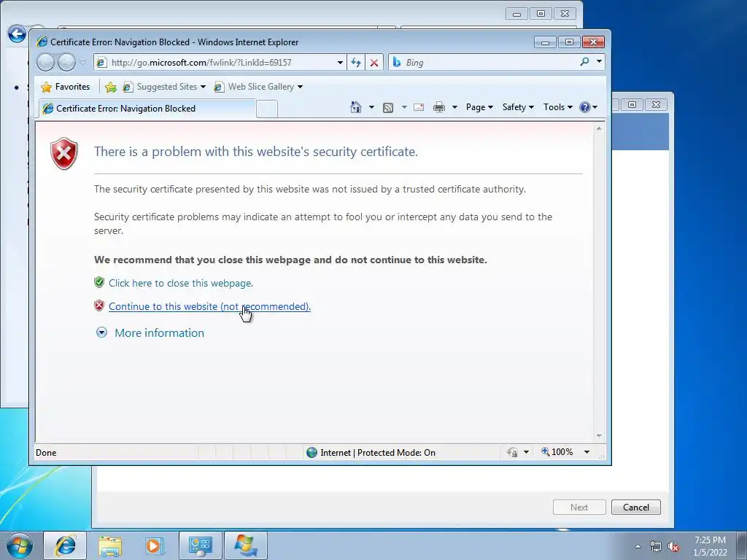Click Next in the background wizard window
This screenshot has width=747, height=560.
coord(579,507)
